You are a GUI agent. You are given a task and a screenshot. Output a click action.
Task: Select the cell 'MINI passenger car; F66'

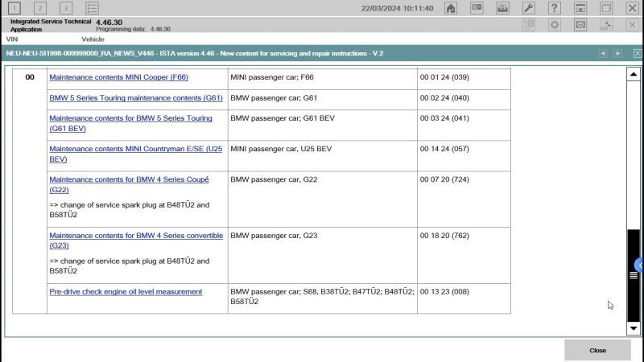pyautogui.click(x=323, y=79)
